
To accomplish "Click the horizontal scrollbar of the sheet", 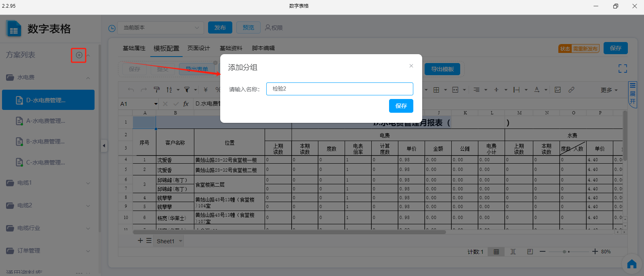I will (x=289, y=232).
